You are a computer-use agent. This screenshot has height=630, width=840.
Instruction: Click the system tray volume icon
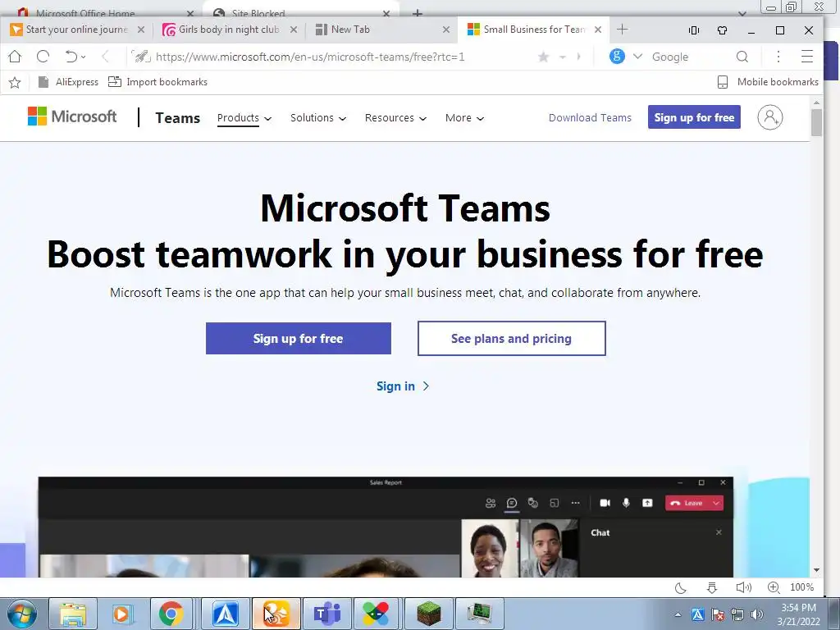pyautogui.click(x=757, y=614)
